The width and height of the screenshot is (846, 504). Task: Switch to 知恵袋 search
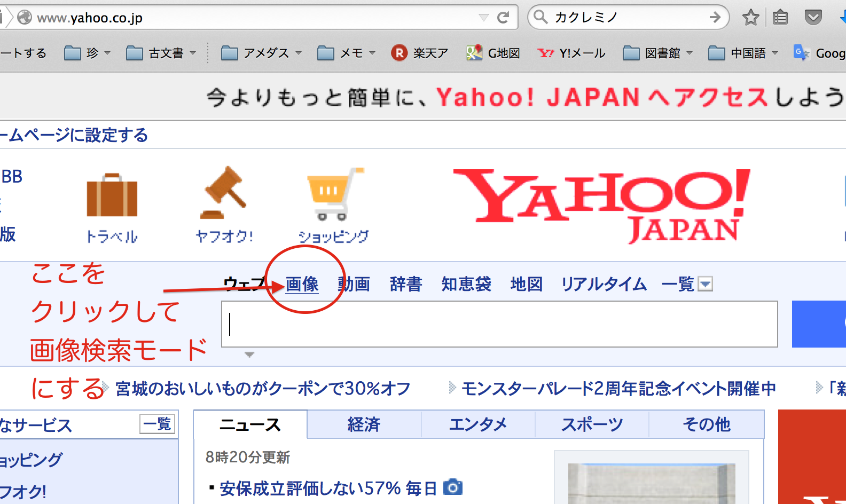(x=466, y=283)
